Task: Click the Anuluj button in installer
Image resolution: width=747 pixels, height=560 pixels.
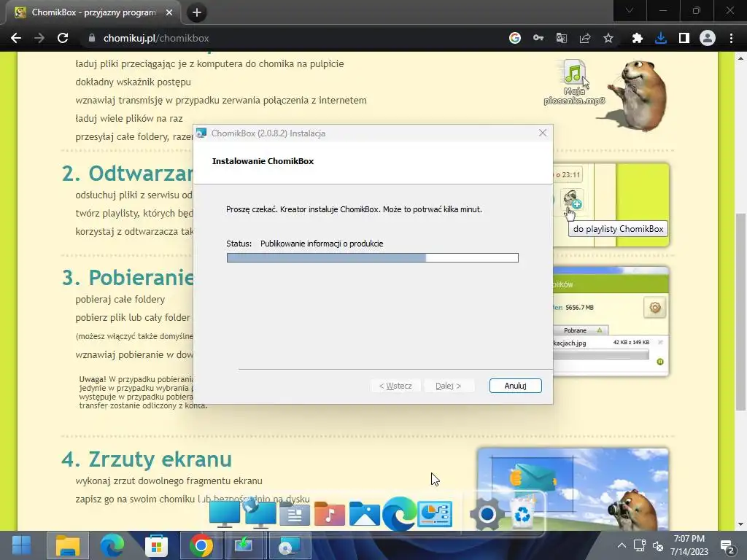Action: coord(516,386)
